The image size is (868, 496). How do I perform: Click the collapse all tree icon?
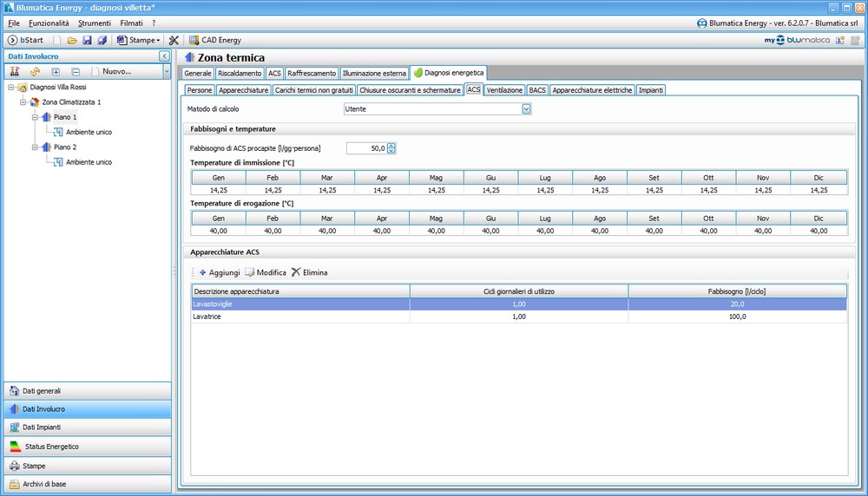pos(76,72)
